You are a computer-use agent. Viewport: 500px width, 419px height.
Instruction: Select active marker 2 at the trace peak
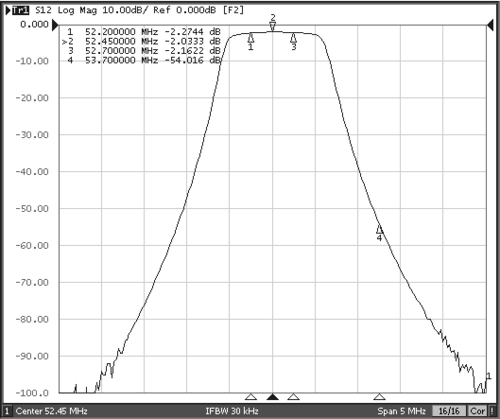(x=273, y=26)
